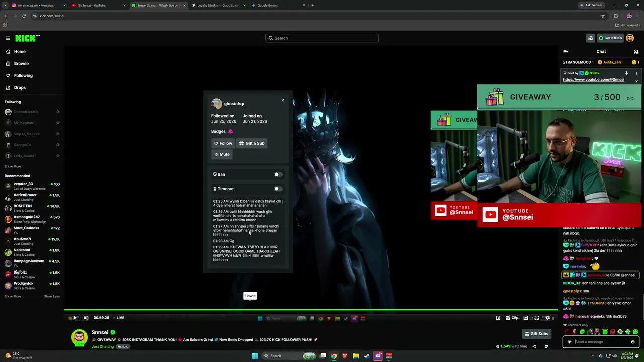Toggle the Timeout switch

pos(278,189)
